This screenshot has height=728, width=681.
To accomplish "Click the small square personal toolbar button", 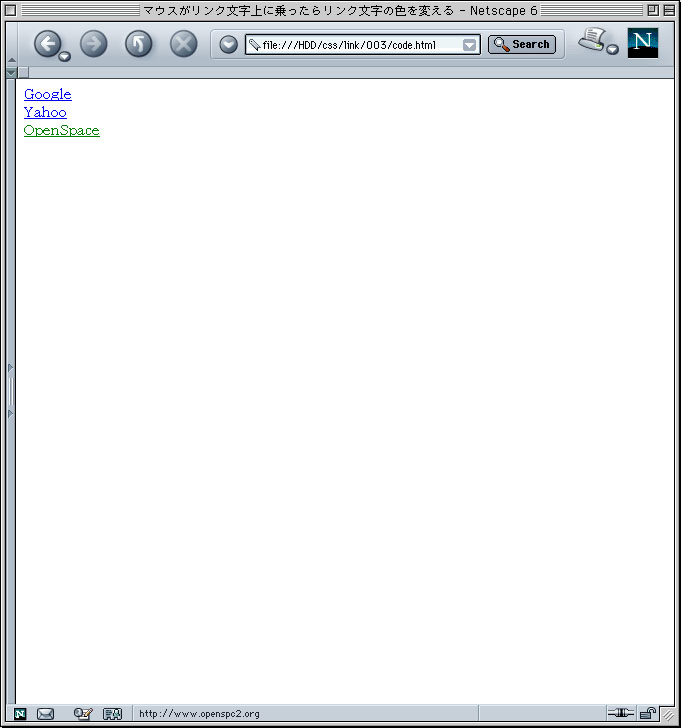I will [x=23, y=72].
